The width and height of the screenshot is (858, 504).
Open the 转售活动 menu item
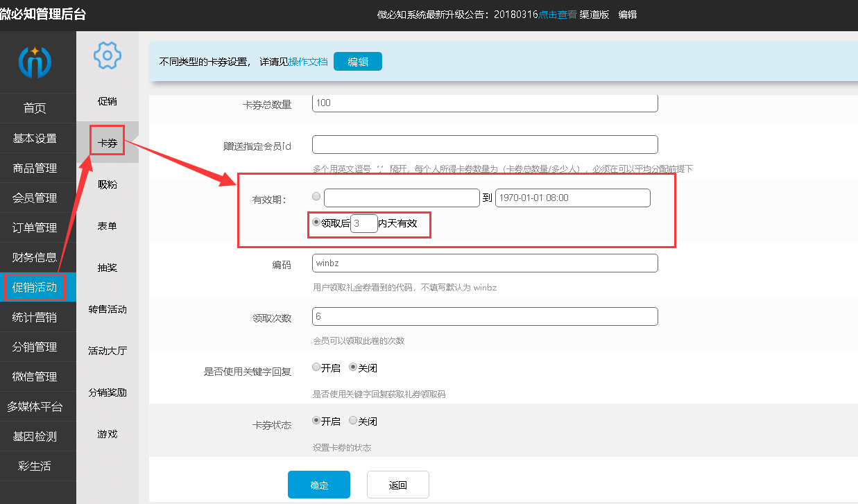(107, 309)
